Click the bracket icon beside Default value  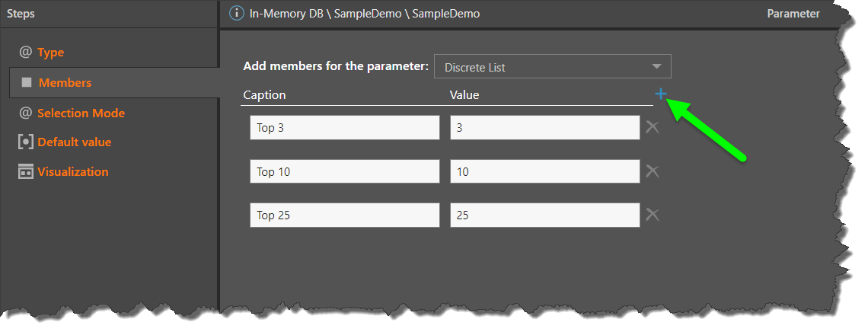(26, 142)
